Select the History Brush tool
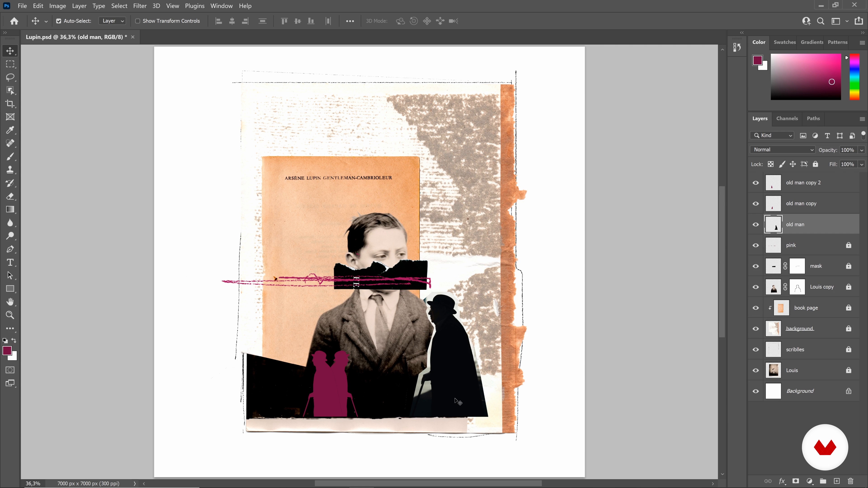 coord(10,183)
